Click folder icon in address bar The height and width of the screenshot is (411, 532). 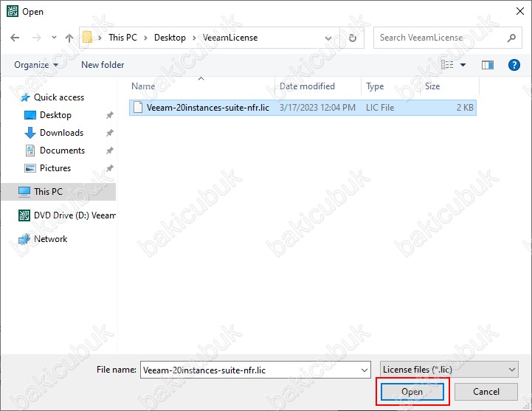pos(88,38)
